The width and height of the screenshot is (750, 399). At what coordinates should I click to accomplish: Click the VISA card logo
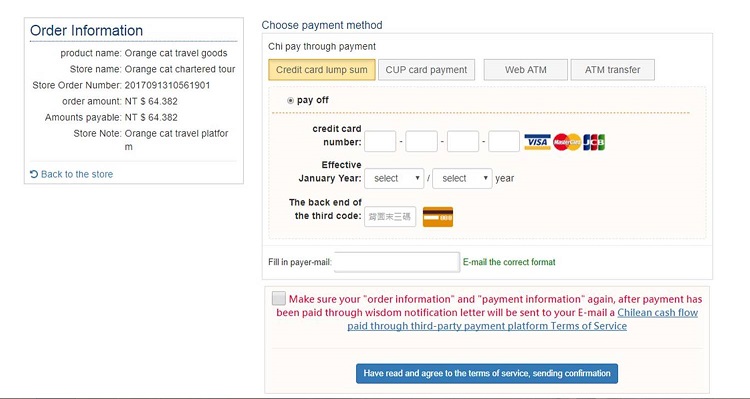click(537, 142)
